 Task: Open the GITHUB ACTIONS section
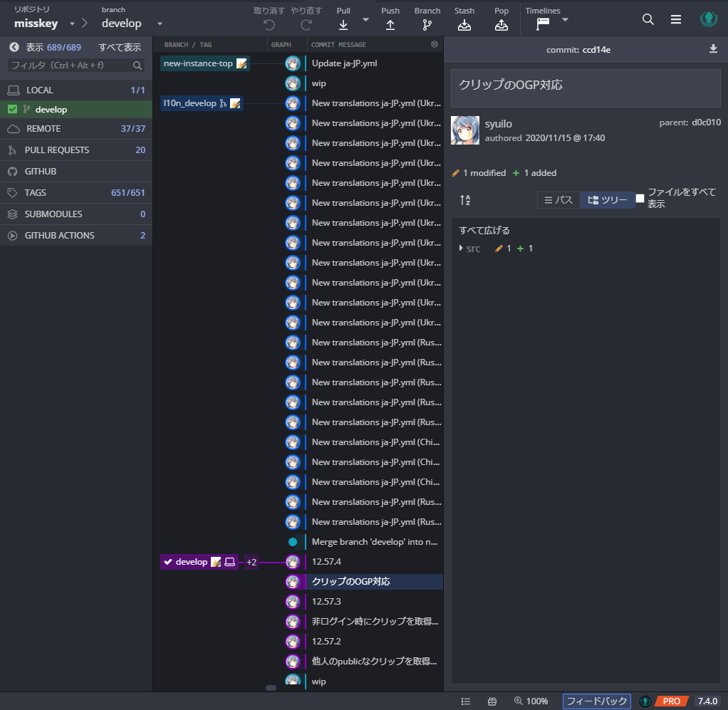(x=76, y=235)
